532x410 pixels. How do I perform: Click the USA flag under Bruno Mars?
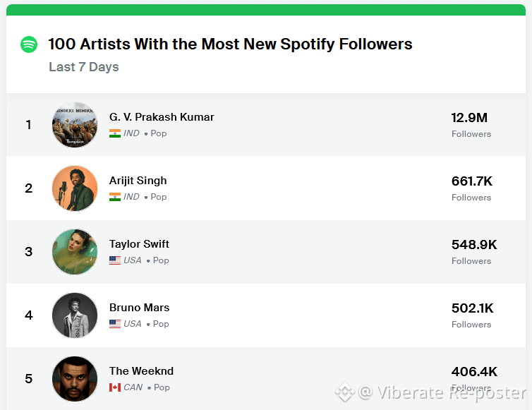(x=115, y=324)
